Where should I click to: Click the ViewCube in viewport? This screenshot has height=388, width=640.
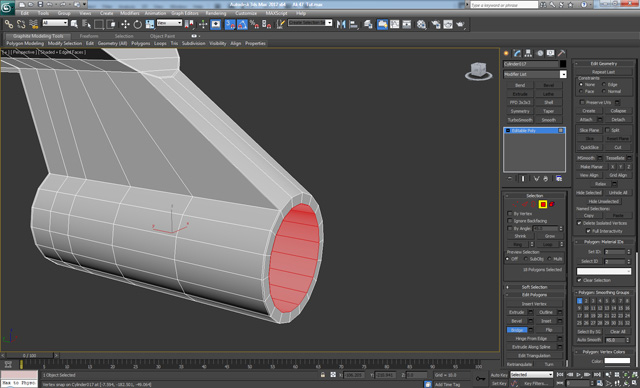[478, 71]
